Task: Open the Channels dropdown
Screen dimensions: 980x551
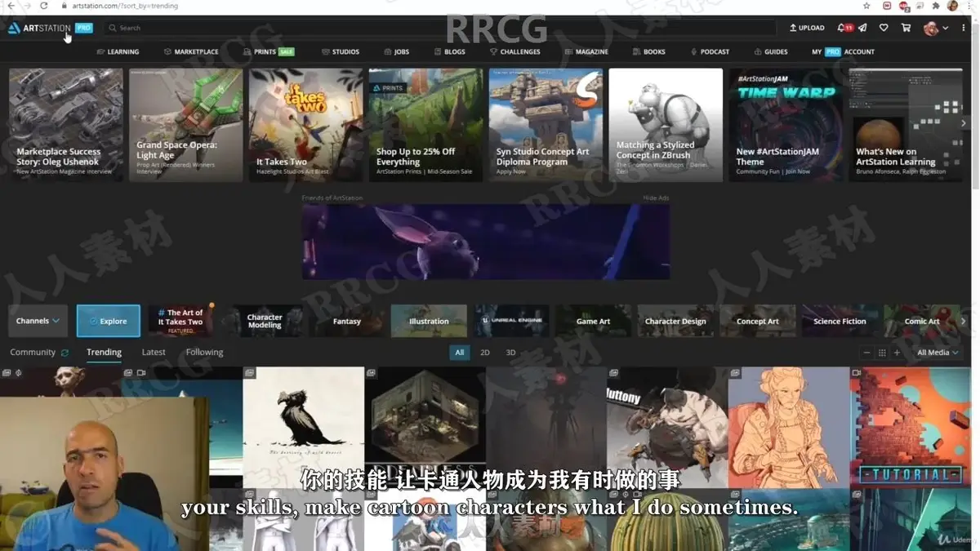Action: pyautogui.click(x=38, y=321)
